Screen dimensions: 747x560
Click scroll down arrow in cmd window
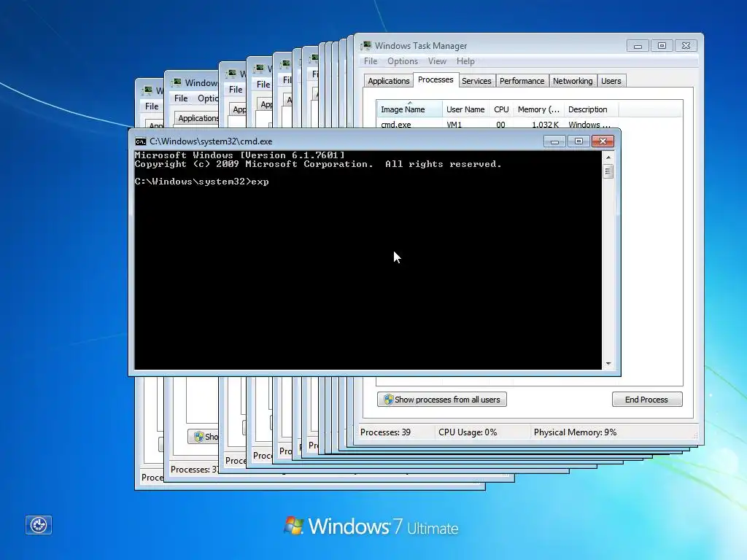(608, 364)
